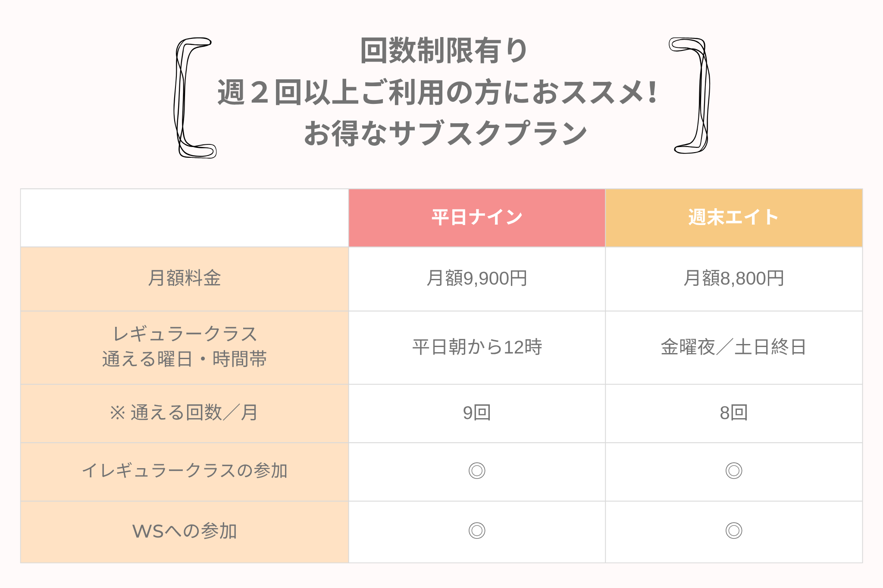883x588 pixels.
Task: Click the 8回 monthly count cell
Action: point(734,413)
